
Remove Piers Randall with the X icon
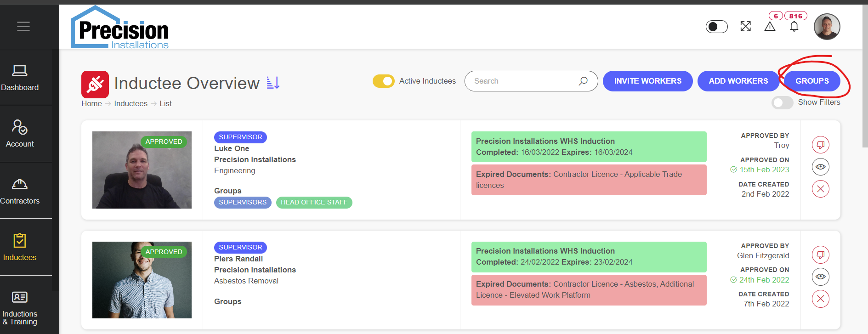[x=820, y=299]
